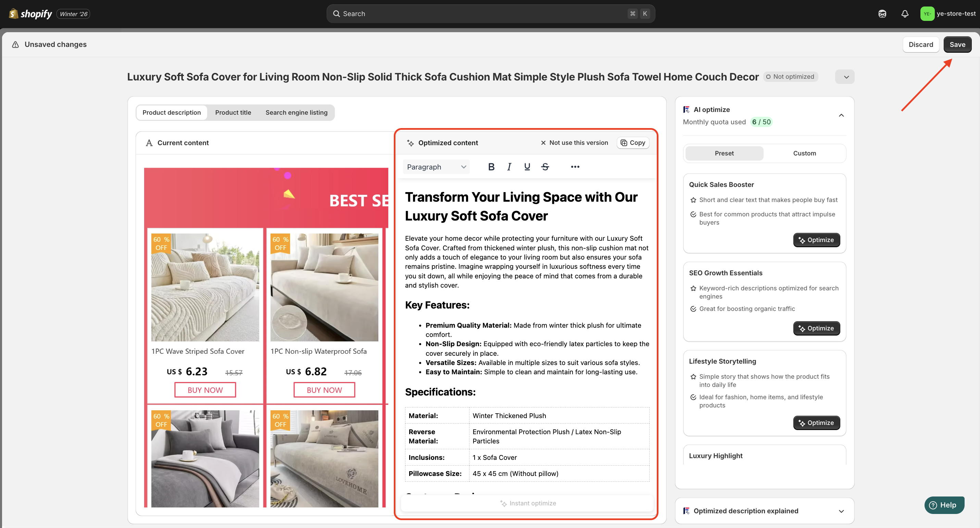
Task: Click the notifications bell icon
Action: point(905,14)
